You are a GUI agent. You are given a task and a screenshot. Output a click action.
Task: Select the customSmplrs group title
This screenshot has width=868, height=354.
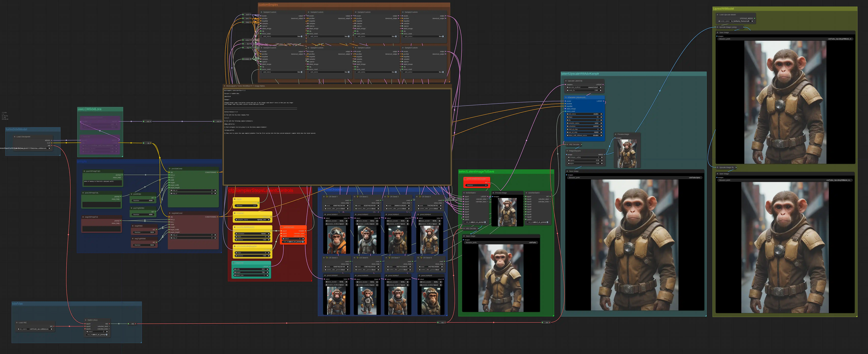point(268,5)
